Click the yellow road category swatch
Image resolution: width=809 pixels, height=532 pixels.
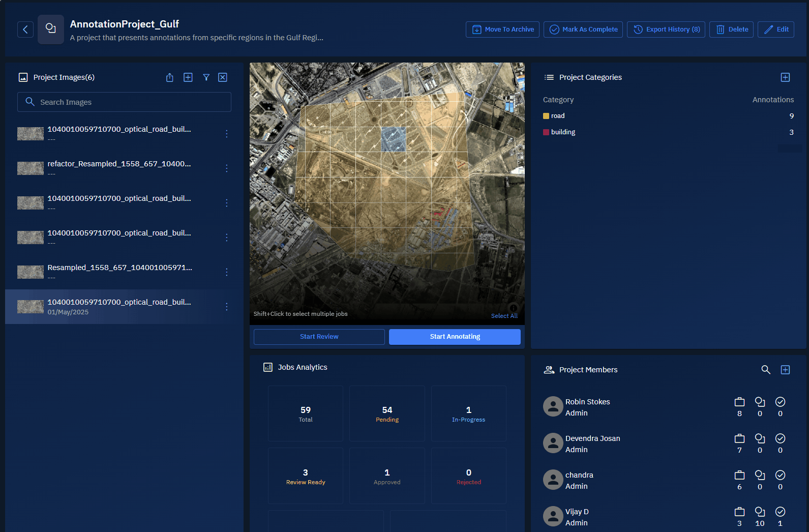[546, 116]
